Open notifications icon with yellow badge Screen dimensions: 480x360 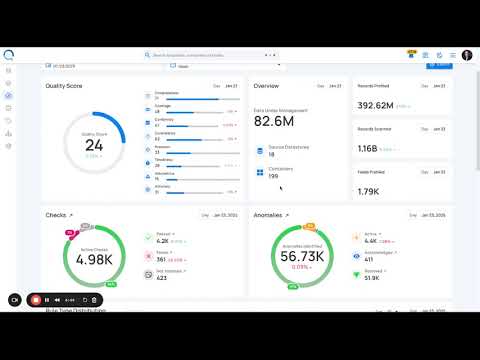pos(412,54)
